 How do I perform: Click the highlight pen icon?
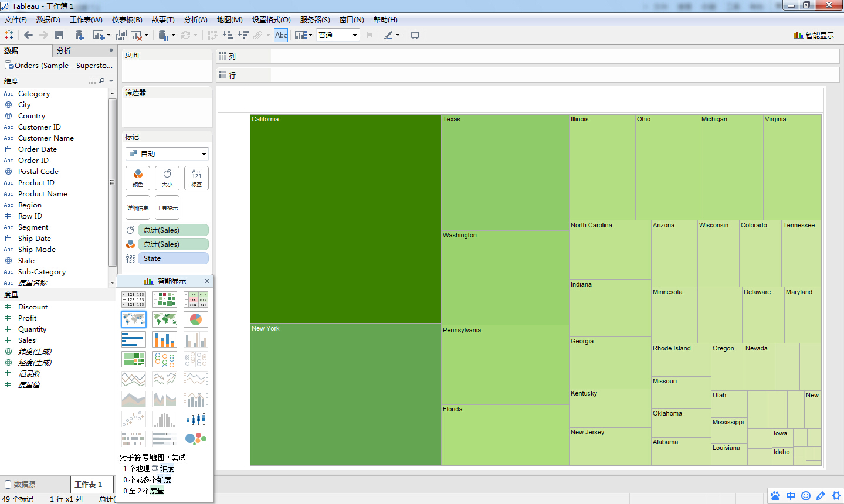(388, 35)
